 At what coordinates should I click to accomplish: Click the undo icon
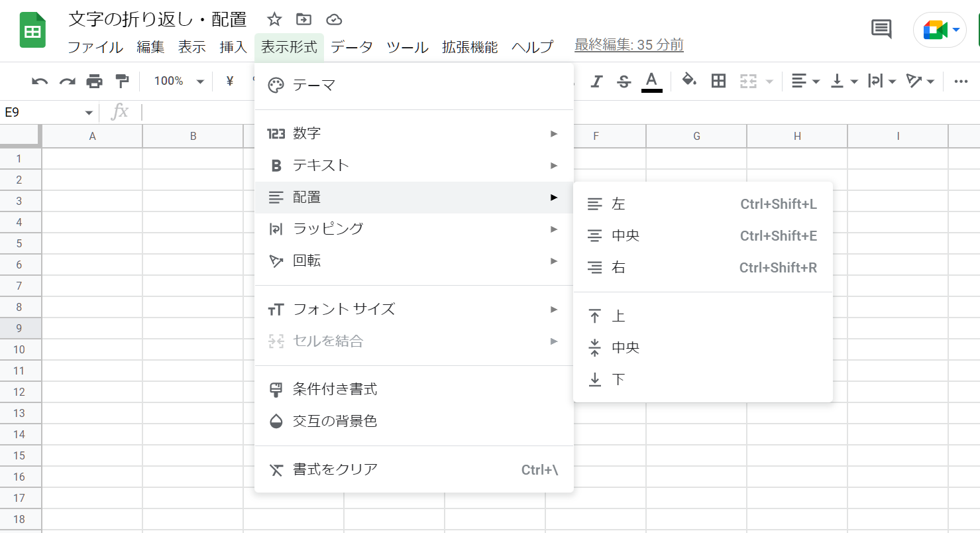40,80
